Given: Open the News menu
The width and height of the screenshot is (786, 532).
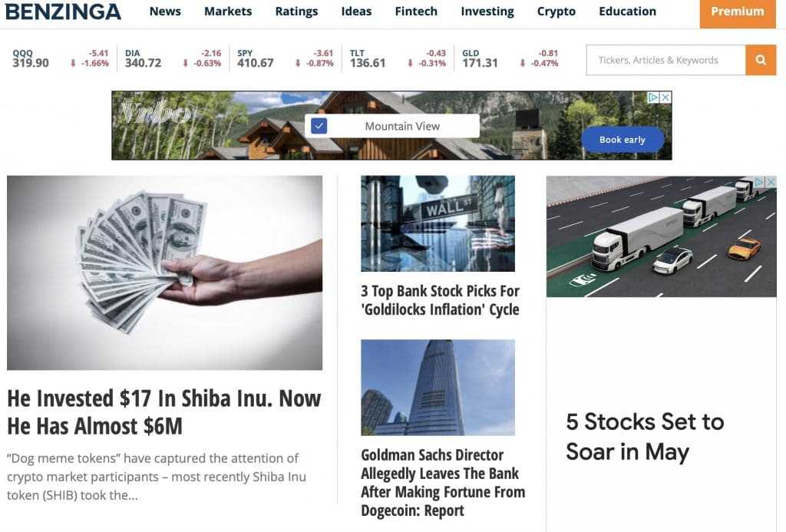Looking at the screenshot, I should pyautogui.click(x=165, y=12).
